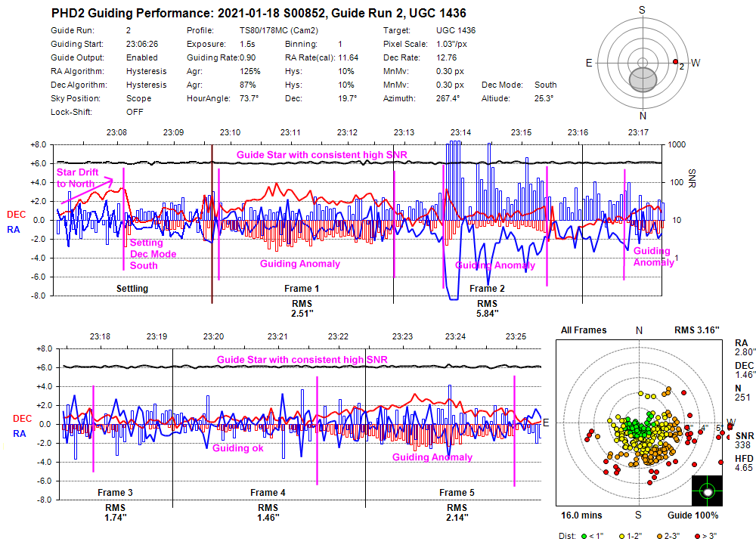The width and height of the screenshot is (756, 551).
Task: Click the red scope position dot on sky plot
Action: click(x=675, y=62)
